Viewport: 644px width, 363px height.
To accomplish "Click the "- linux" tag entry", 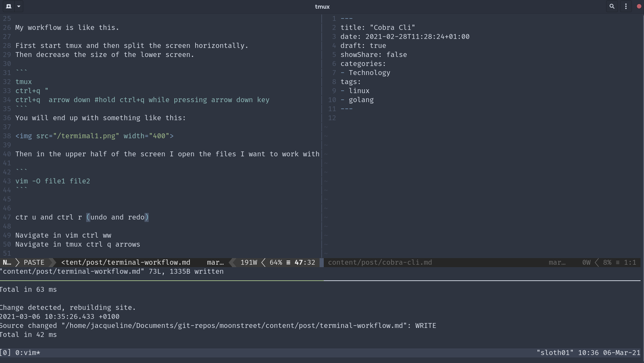I will pos(355,91).
